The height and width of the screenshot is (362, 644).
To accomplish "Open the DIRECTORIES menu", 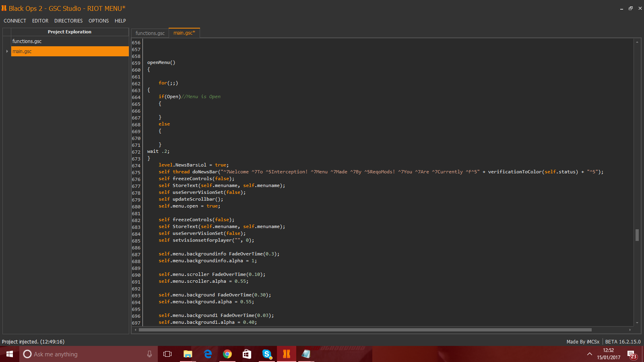I will 68,21.
